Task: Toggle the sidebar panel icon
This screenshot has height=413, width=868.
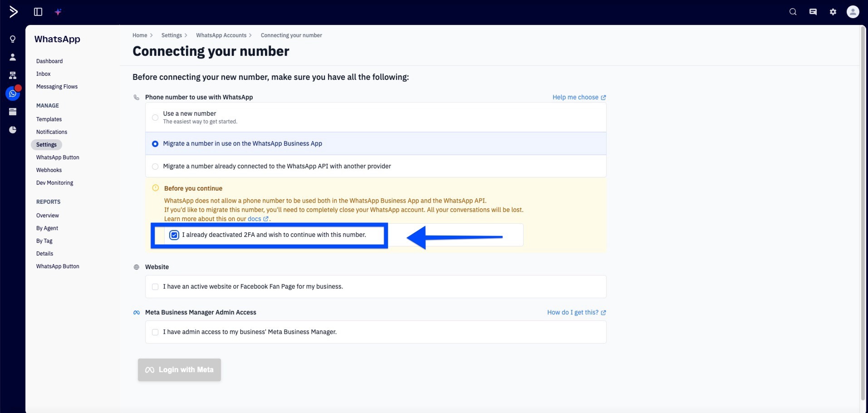Action: [38, 12]
